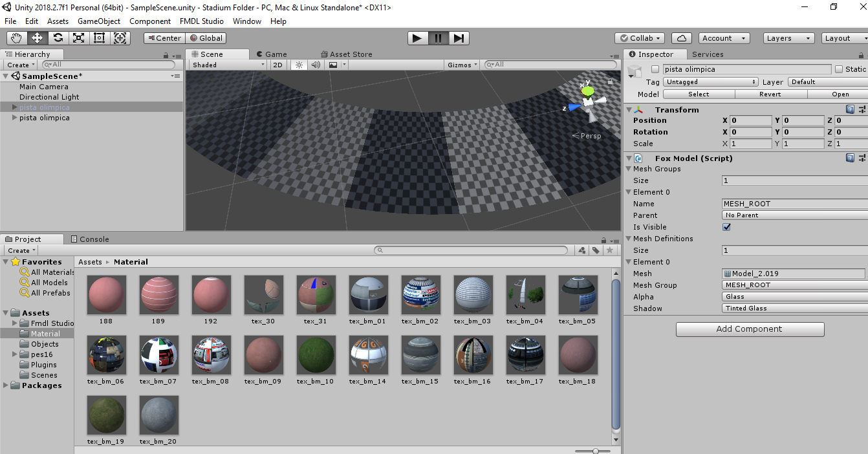The height and width of the screenshot is (454, 868).
Task: Switch to the Console tab
Action: point(89,239)
